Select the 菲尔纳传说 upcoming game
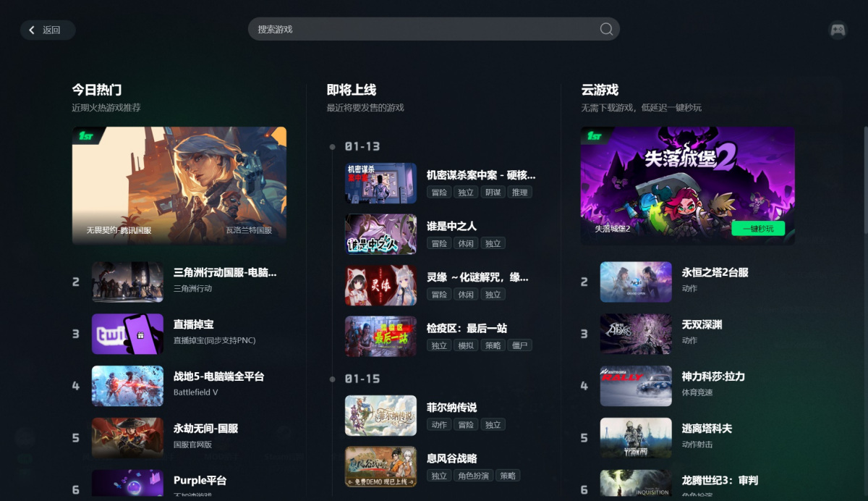Viewport: 868px width, 501px height. click(x=451, y=408)
